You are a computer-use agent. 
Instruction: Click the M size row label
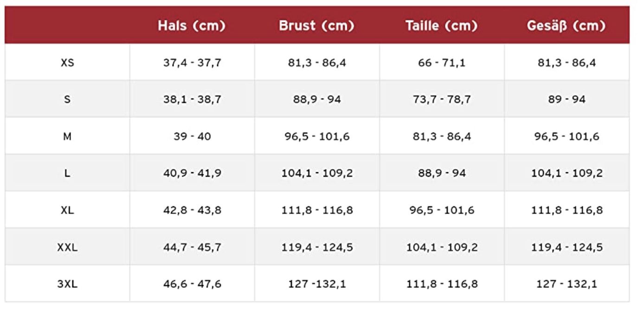click(67, 136)
